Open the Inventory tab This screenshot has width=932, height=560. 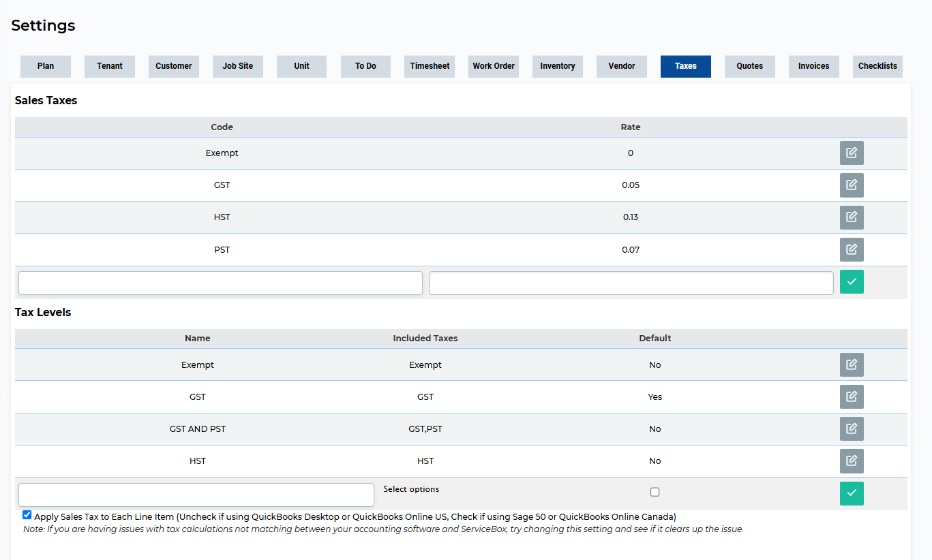pos(558,66)
